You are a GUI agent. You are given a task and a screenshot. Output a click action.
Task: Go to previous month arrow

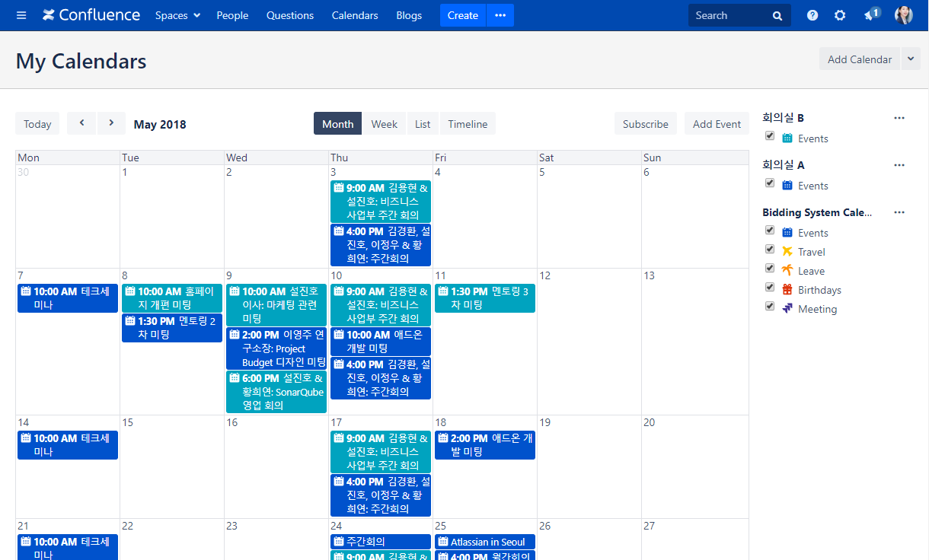(81, 123)
